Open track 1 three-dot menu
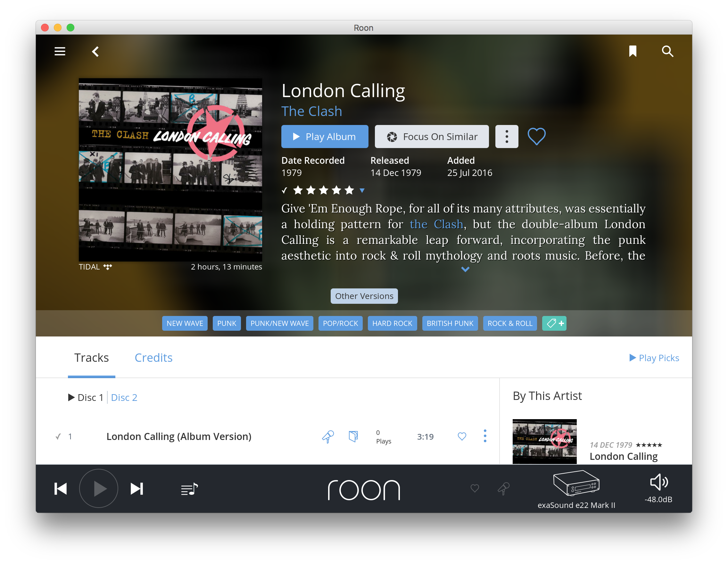The width and height of the screenshot is (728, 564). [485, 436]
